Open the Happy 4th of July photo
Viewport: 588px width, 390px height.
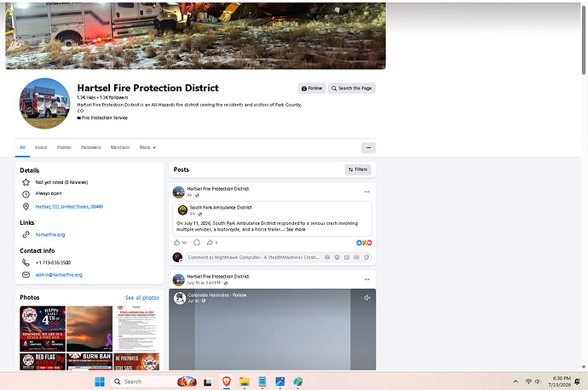pyautogui.click(x=43, y=329)
